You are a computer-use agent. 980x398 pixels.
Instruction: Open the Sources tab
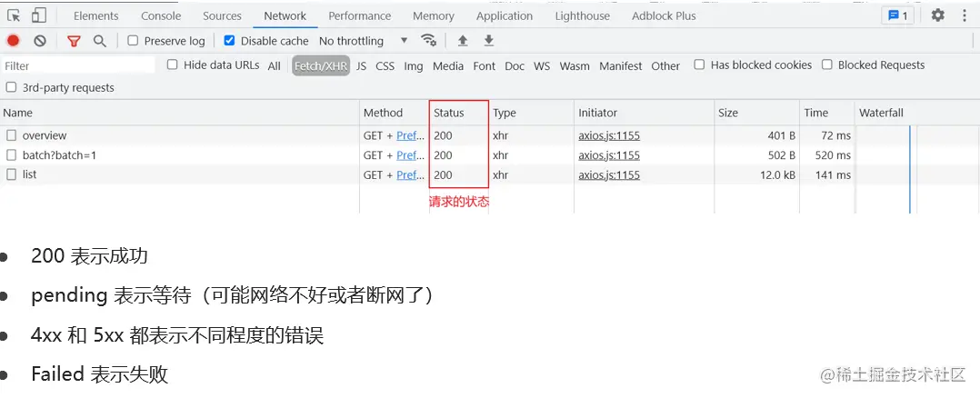point(222,15)
